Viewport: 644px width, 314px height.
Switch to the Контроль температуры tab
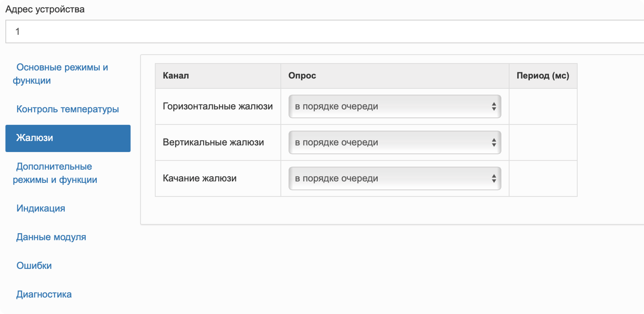pos(68,109)
